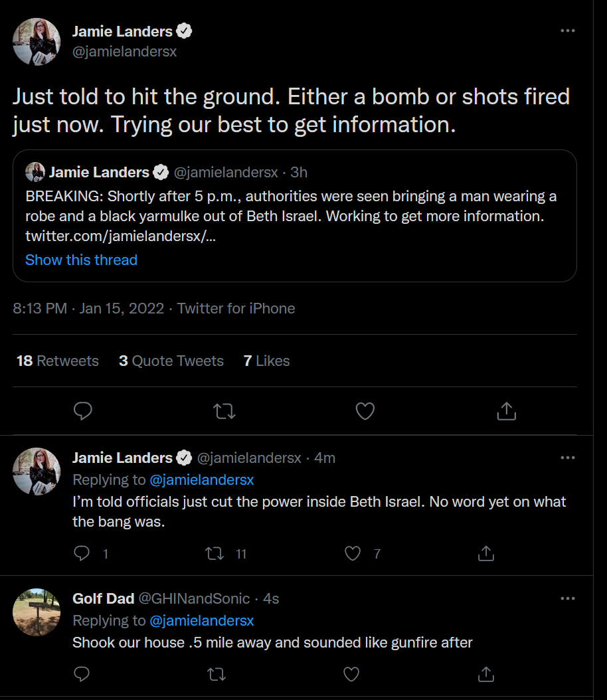Show this thread link in quoted tweet
Screen dimensions: 607x700
[x=81, y=260]
